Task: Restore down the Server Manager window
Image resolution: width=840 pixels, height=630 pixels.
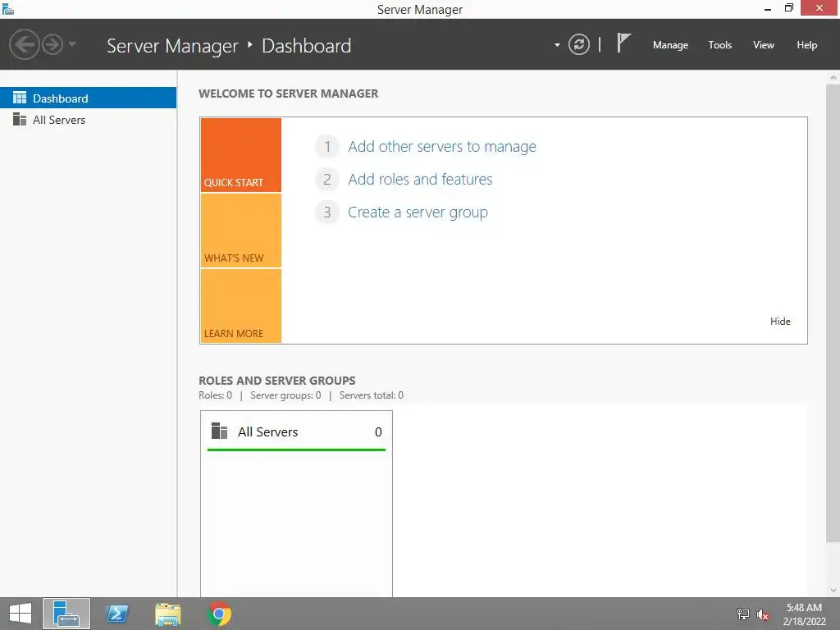Action: pyautogui.click(x=788, y=8)
